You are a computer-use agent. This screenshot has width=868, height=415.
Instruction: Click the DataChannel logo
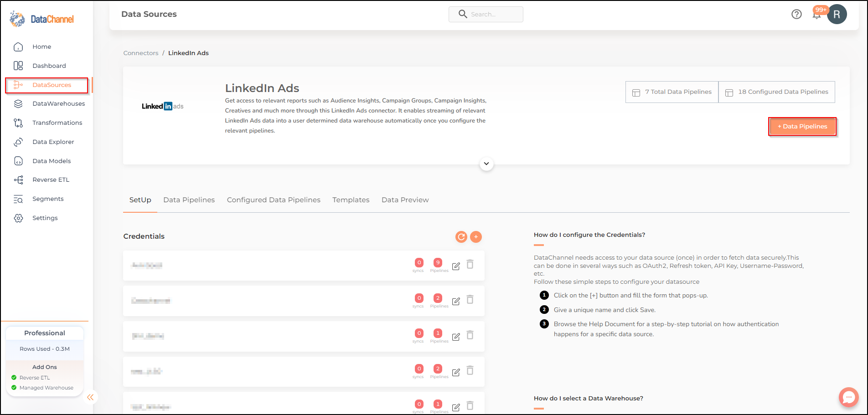pyautogui.click(x=42, y=19)
